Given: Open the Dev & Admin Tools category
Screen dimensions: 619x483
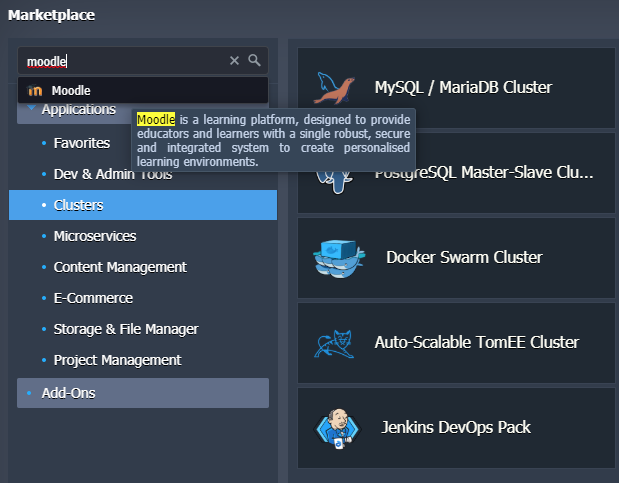Looking at the screenshot, I should (x=113, y=174).
